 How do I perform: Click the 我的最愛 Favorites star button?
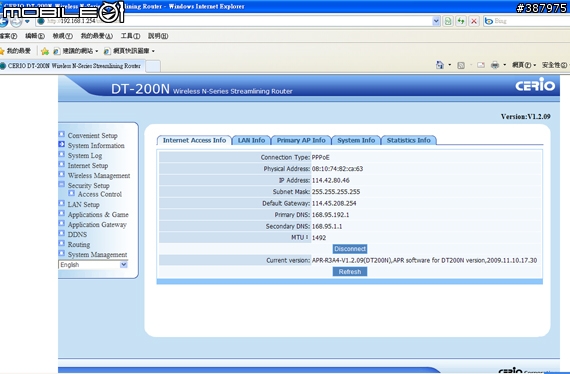point(15,51)
